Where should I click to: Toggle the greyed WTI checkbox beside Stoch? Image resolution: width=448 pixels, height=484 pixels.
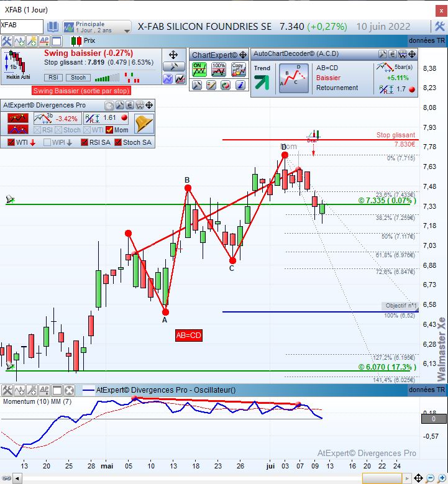pos(87,130)
